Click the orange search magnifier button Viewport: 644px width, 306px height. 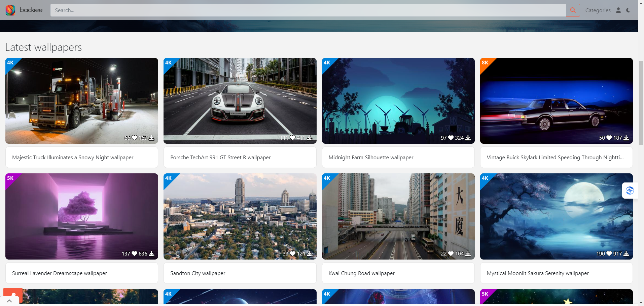[573, 10]
